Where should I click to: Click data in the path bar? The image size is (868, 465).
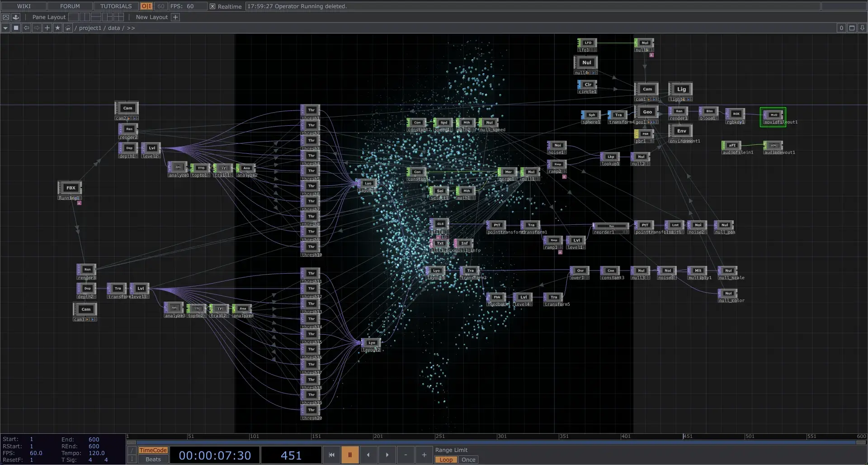pyautogui.click(x=114, y=28)
